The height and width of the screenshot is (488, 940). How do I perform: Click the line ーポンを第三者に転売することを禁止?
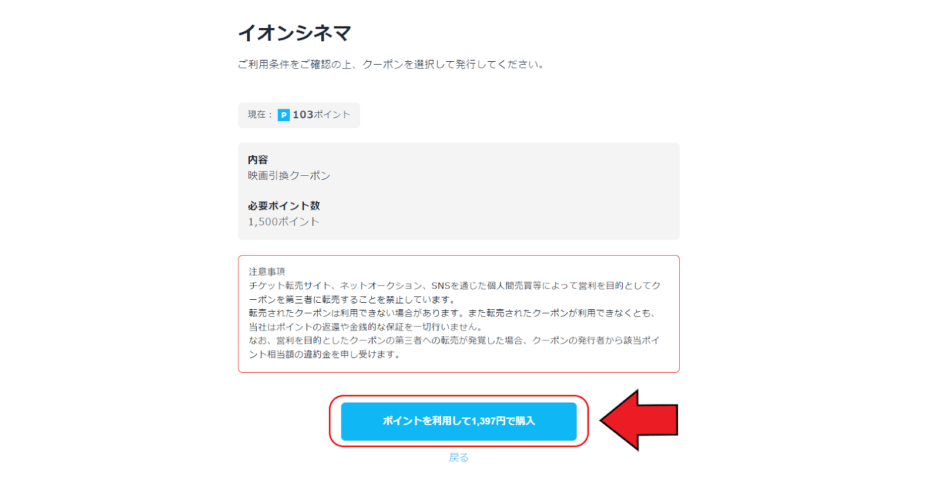coord(352,299)
